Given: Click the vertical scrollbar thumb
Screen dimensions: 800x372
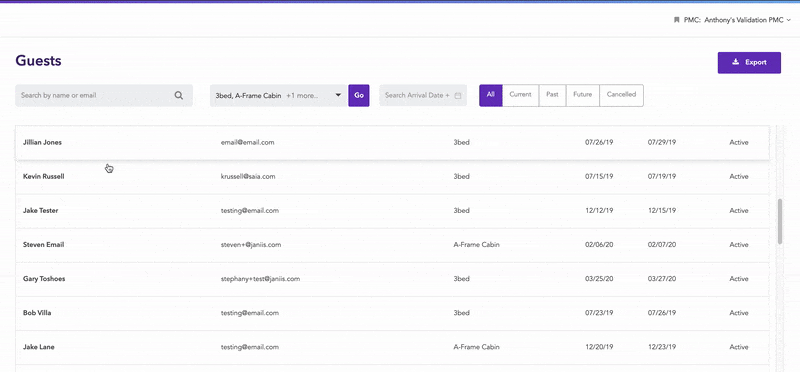Looking at the screenshot, I should tap(780, 221).
